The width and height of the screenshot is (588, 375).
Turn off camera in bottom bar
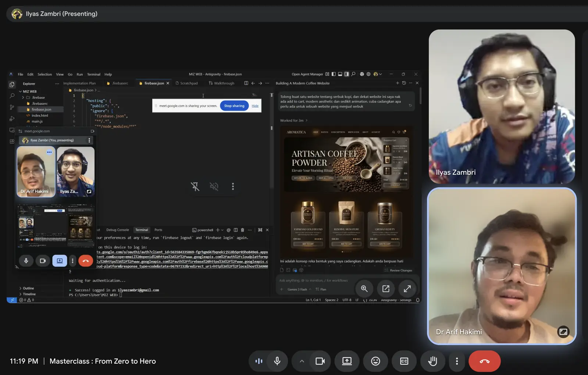pos(320,361)
